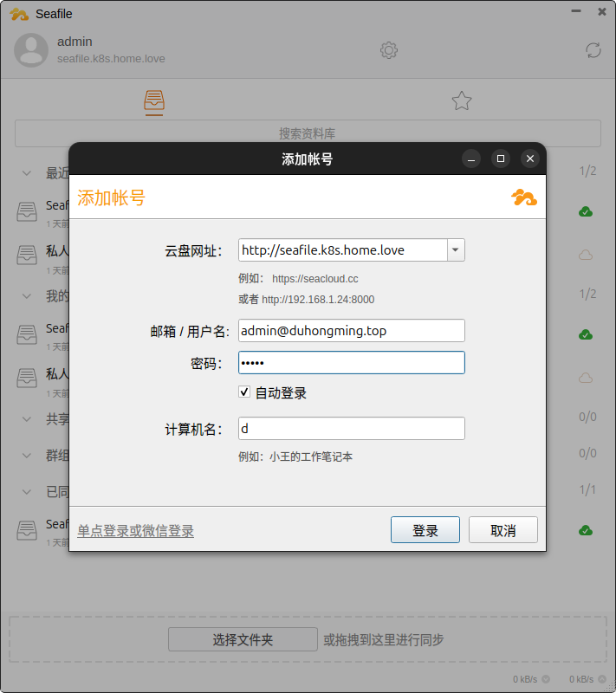Click the download speed indicator icon

tap(546, 679)
